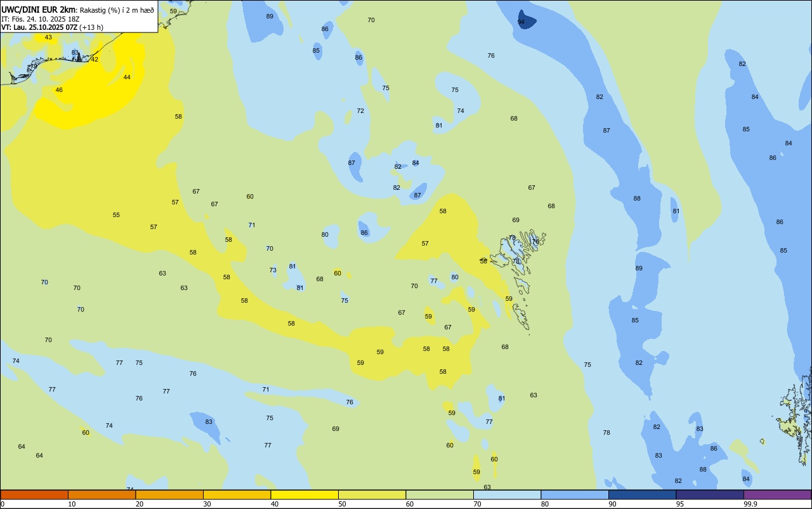Click the title text "UWC/DINI EUR 2km"
The width and height of the screenshot is (812, 509).
pos(39,10)
